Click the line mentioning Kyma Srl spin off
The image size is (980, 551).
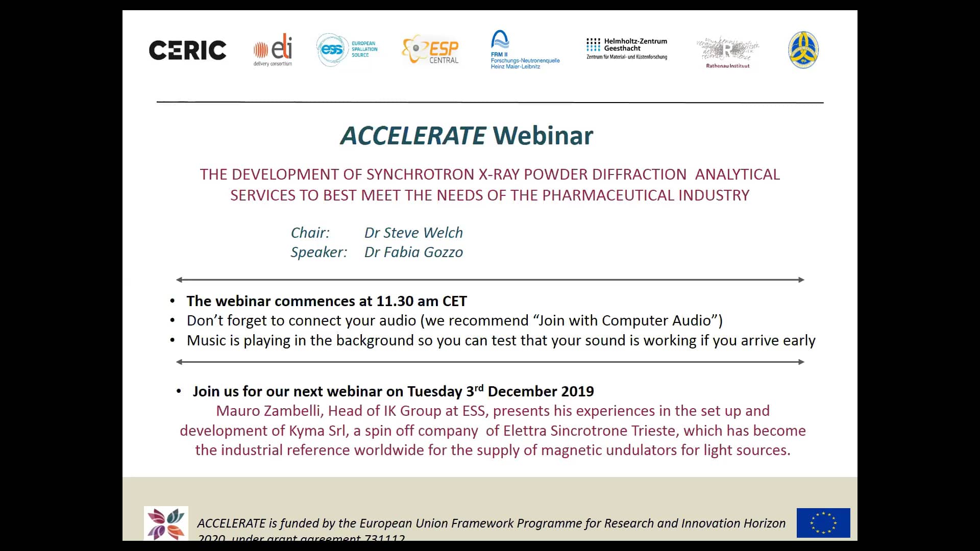coord(493,431)
